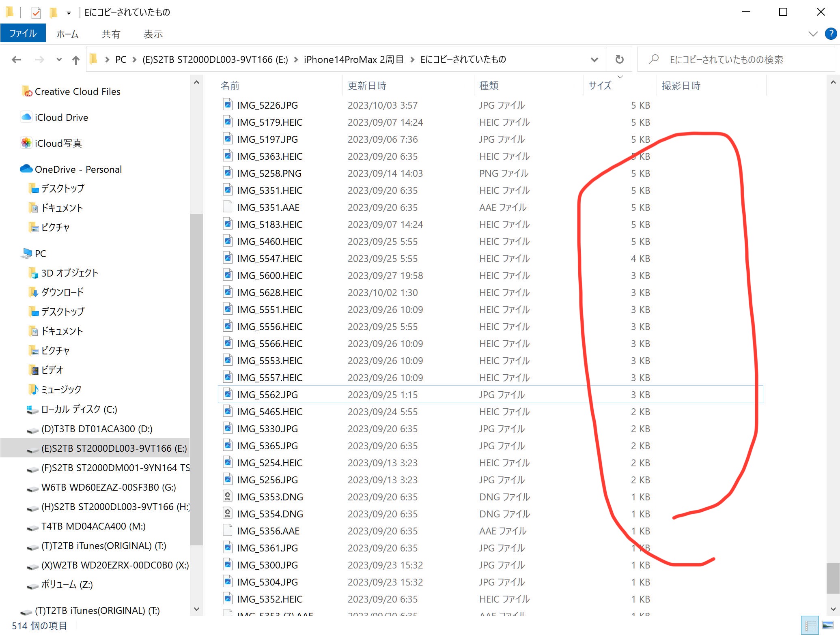The image size is (840, 635).
Task: Open Creative Cloud Files in sidebar
Action: [x=77, y=92]
